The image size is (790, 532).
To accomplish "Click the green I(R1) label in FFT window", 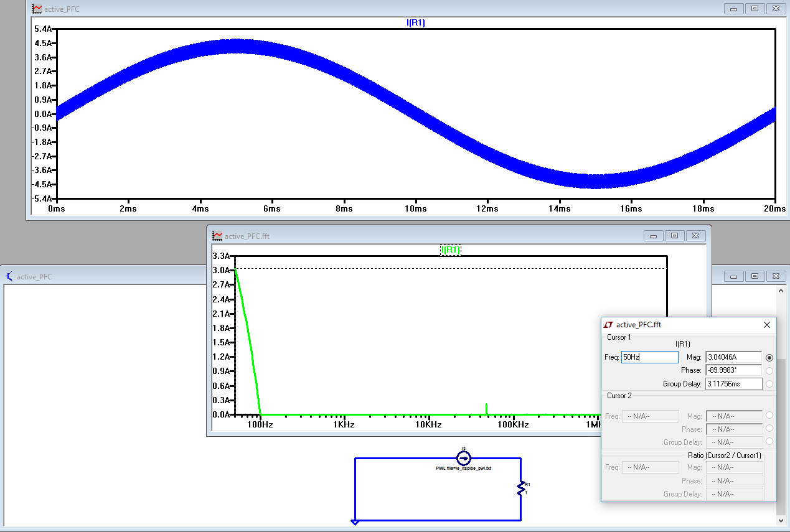I will coord(450,250).
